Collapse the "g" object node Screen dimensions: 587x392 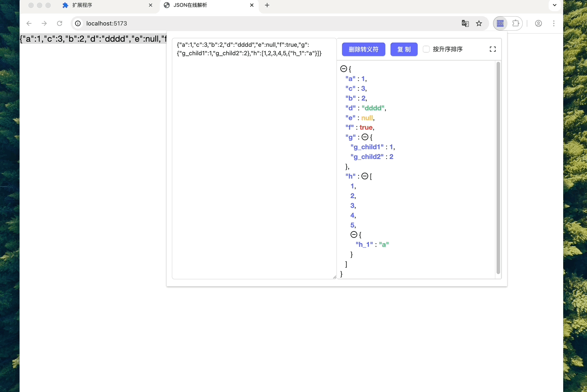pyautogui.click(x=365, y=137)
